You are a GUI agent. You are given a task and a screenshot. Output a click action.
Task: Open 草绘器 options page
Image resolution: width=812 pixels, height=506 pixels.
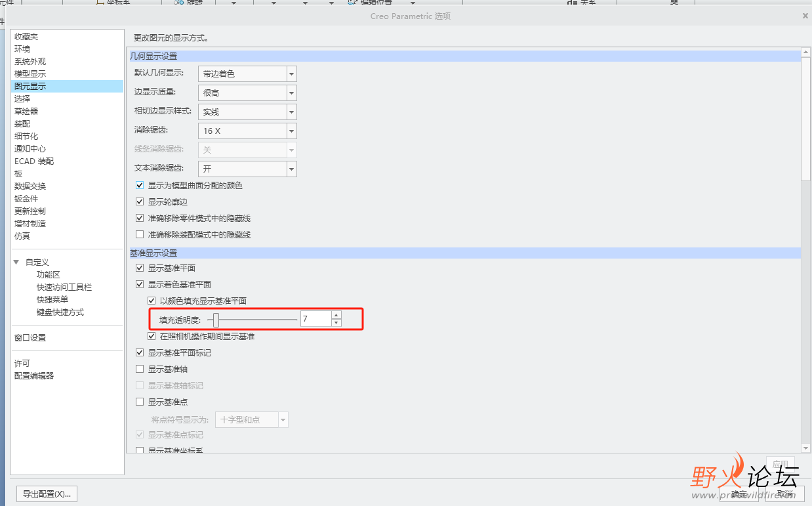click(26, 112)
